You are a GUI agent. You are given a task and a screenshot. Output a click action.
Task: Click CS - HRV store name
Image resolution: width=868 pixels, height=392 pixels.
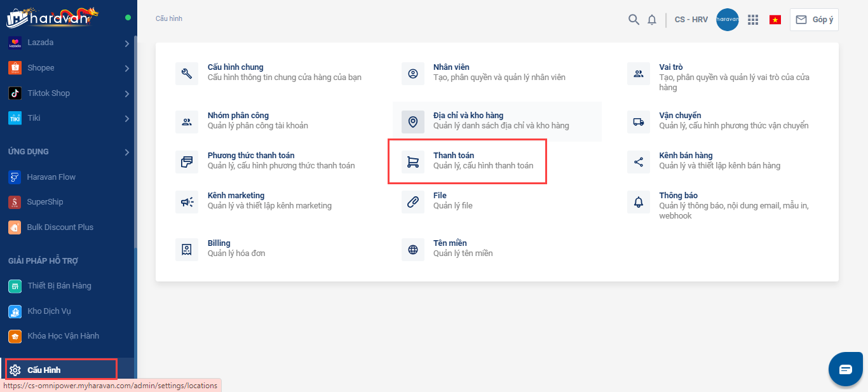coord(691,20)
